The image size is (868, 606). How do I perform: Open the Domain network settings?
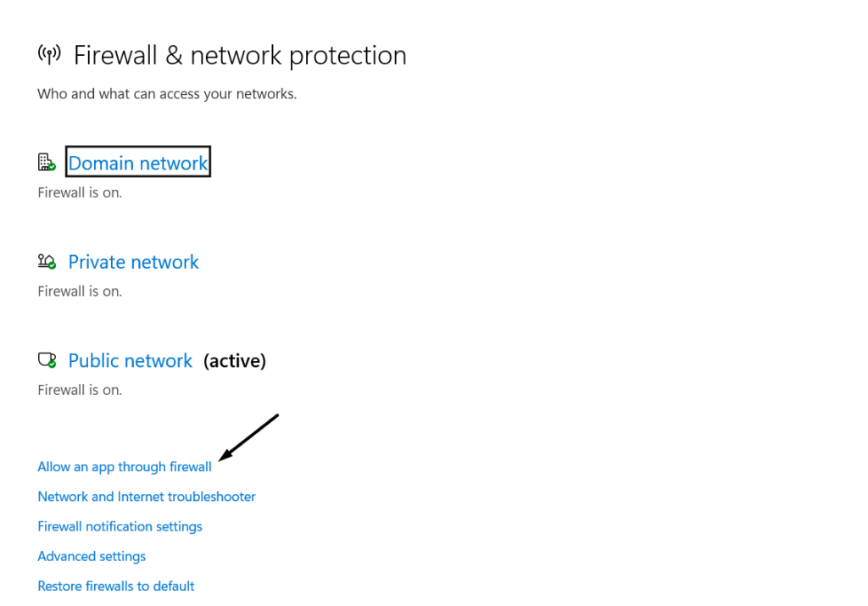click(x=138, y=163)
